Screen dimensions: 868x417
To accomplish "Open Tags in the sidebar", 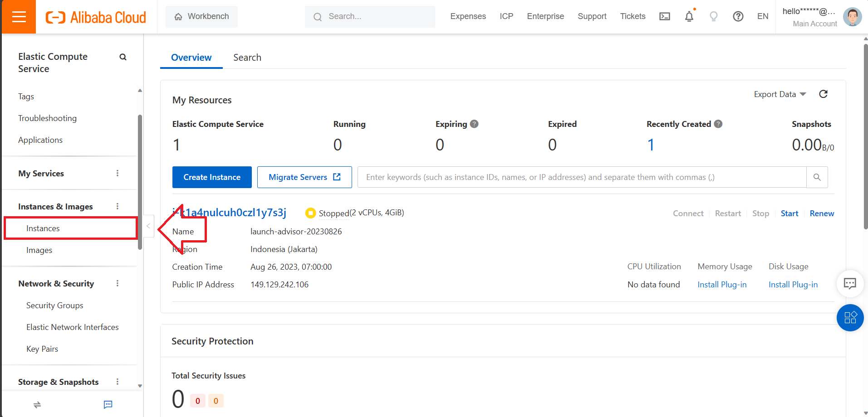I will [x=26, y=97].
